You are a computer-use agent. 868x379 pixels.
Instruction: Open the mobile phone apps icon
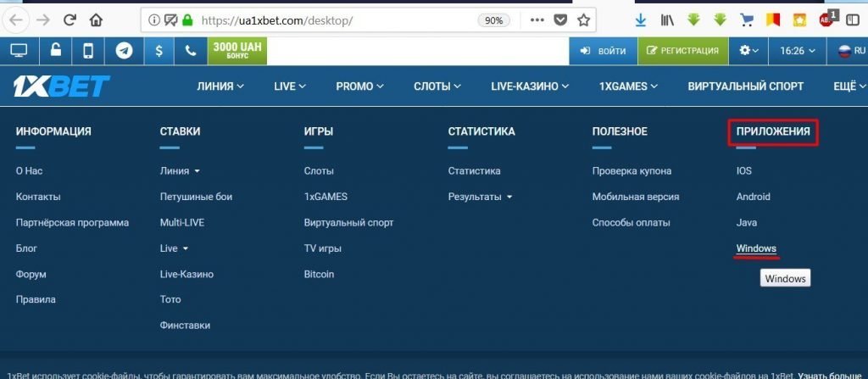point(88,51)
